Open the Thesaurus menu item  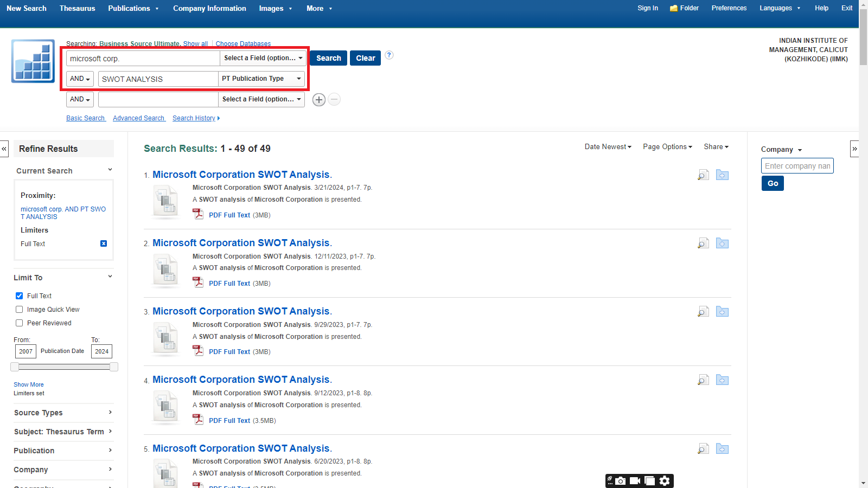77,8
